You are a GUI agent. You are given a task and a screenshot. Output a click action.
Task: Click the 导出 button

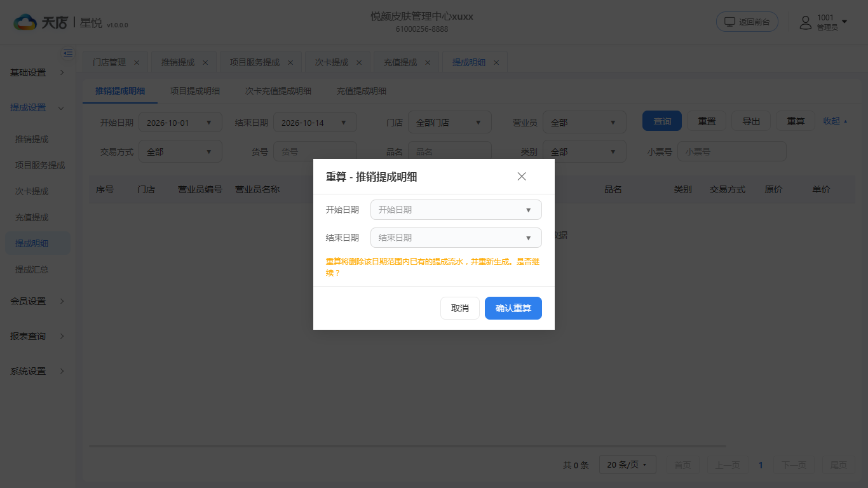tap(751, 121)
